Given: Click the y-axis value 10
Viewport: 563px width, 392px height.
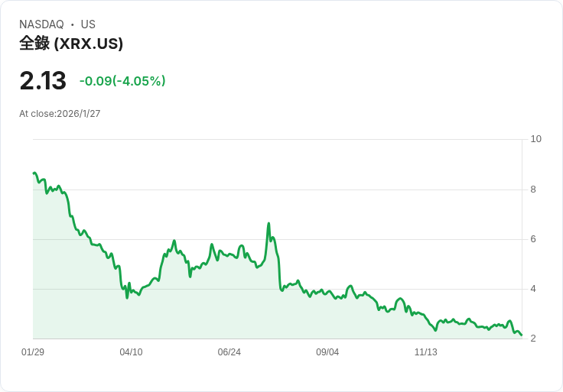Looking at the screenshot, I should (x=535, y=139).
